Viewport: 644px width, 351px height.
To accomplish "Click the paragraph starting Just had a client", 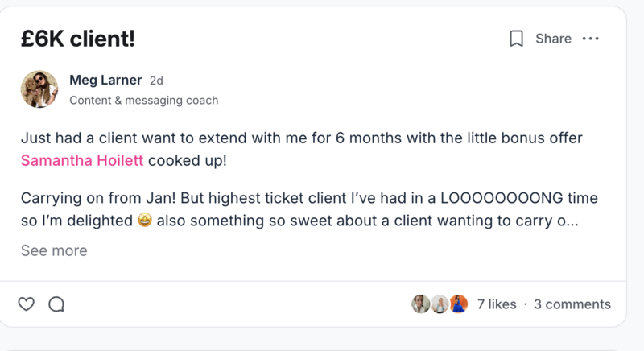I will coord(301,138).
